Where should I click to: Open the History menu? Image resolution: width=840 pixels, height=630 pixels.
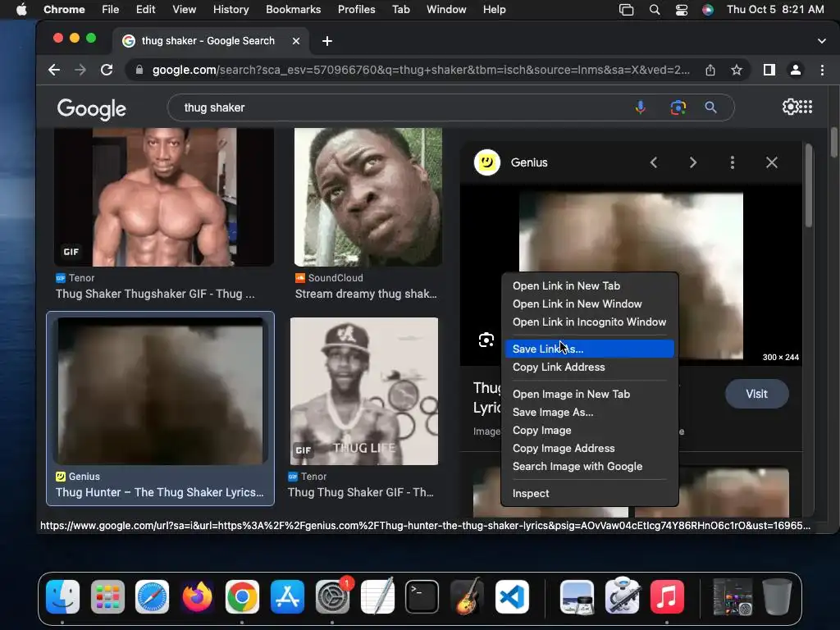[x=231, y=9]
